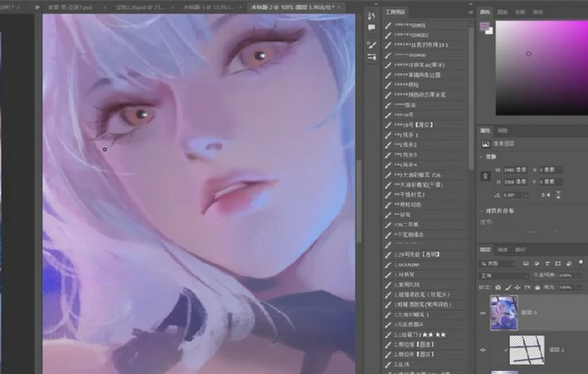Click the foreground color swatch
This screenshot has height=374, width=588.
point(483,26)
